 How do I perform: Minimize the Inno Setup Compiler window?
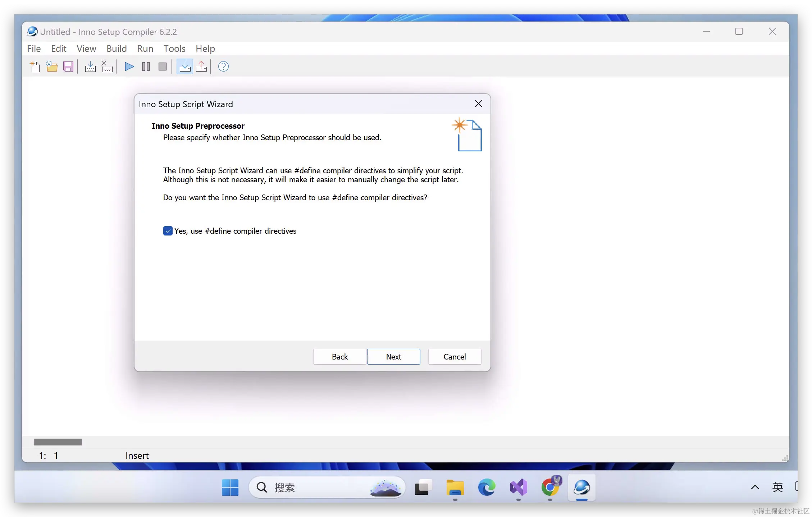[x=706, y=32]
